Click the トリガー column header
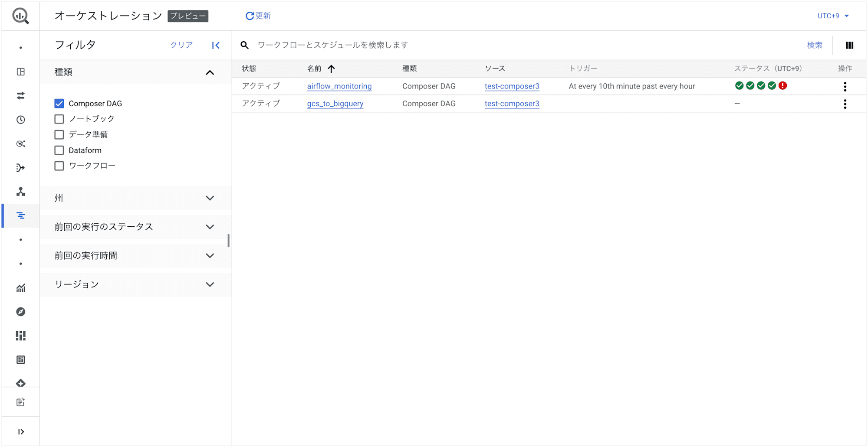Viewport: 868px width, 447px height. (583, 69)
